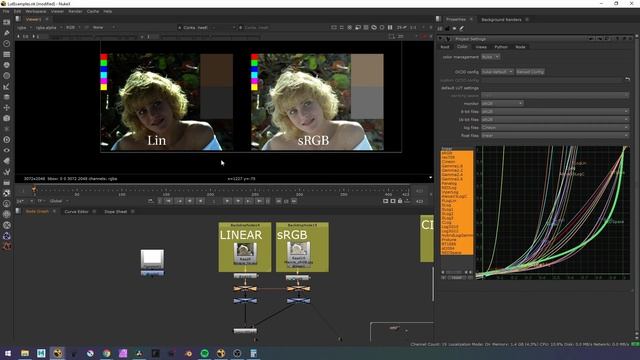Open the 8-bit files LUT dropdown
This screenshot has width=640, height=360.
pos(555,111)
